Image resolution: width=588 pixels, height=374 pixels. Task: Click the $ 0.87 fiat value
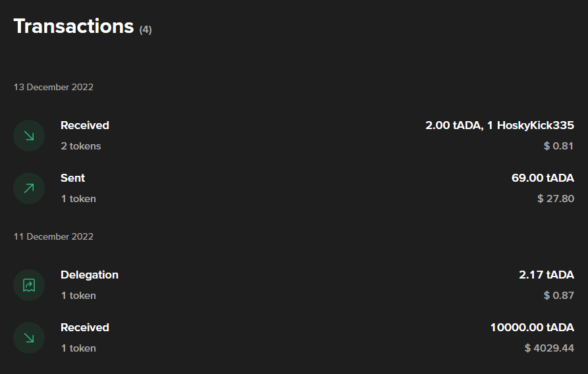click(559, 296)
